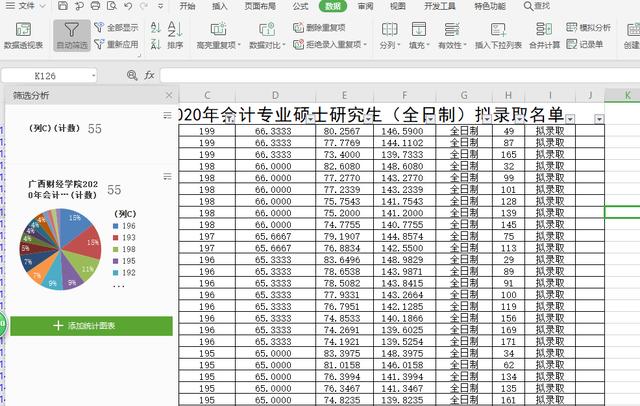Open the 数据透视表 pivot table tool

(x=22, y=32)
